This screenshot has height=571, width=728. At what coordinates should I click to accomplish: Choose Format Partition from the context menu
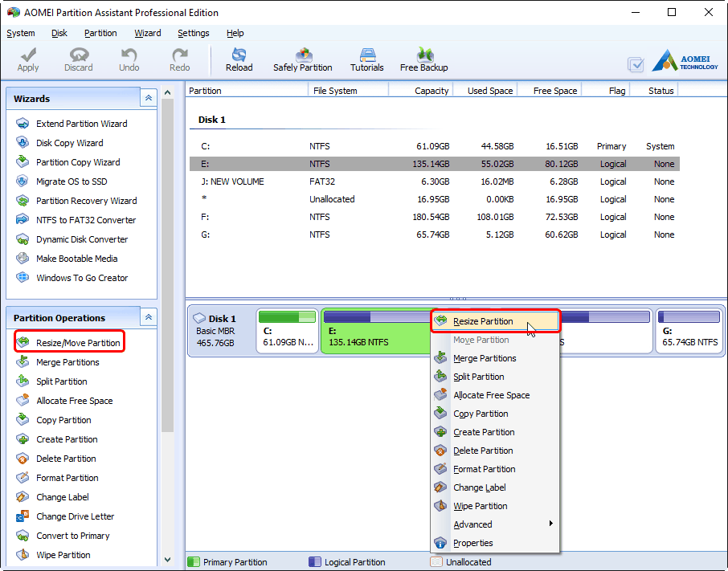pyautogui.click(x=496, y=469)
